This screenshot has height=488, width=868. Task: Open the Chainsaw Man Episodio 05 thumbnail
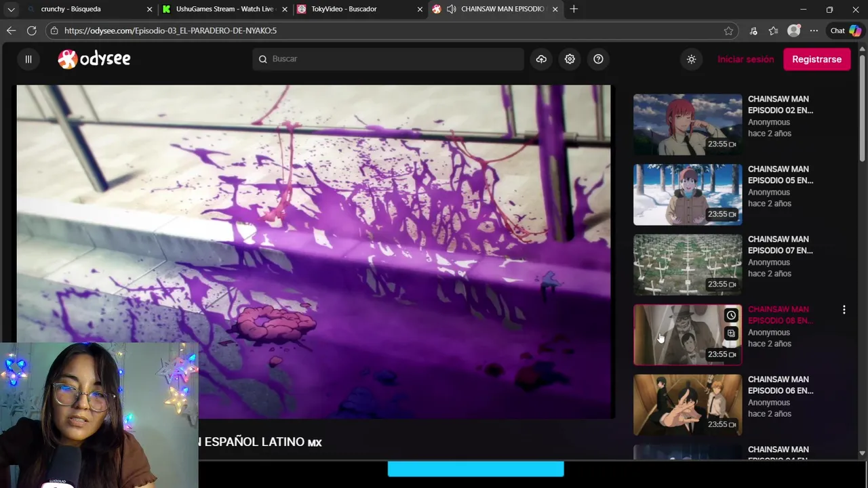click(x=688, y=195)
